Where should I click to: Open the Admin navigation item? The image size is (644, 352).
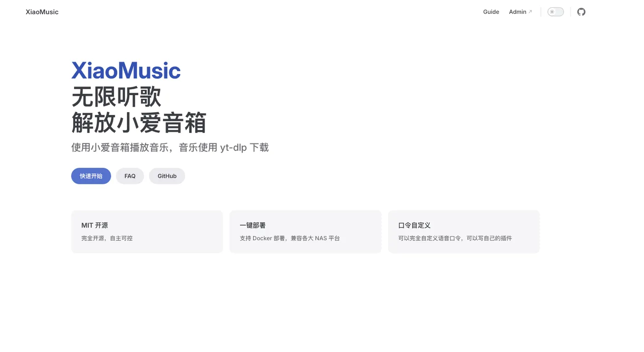pyautogui.click(x=520, y=12)
